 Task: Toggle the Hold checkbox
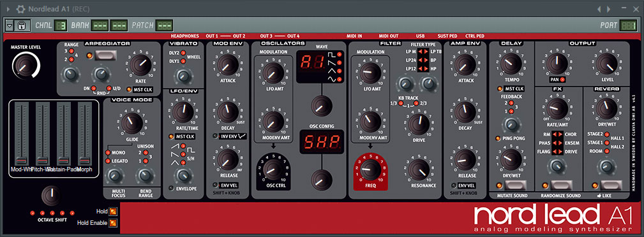(x=113, y=212)
